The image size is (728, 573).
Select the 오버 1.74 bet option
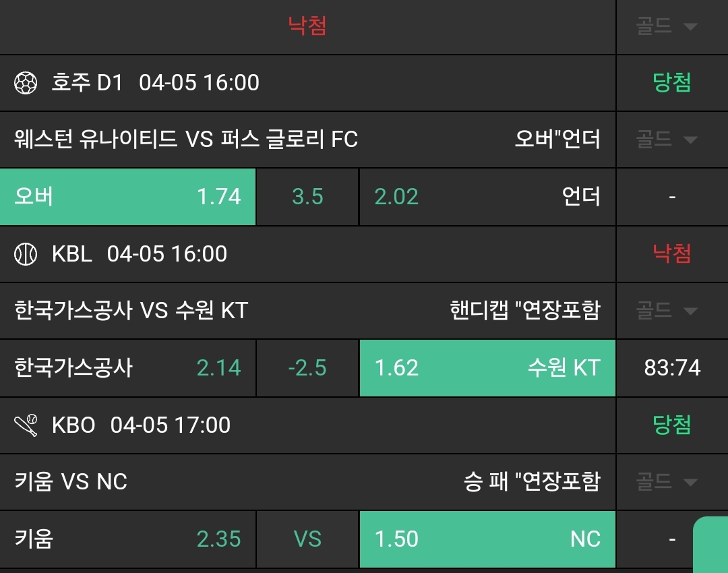tap(128, 197)
